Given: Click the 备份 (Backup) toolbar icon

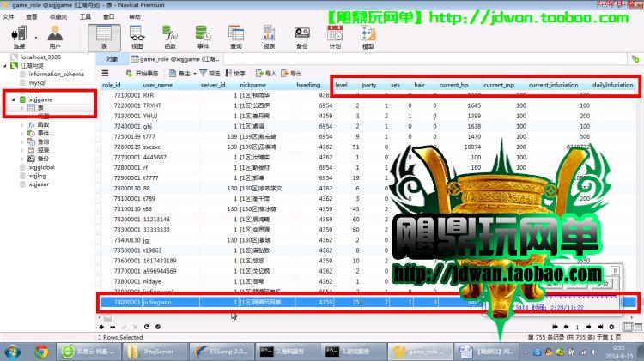Looking at the screenshot, I should (301, 35).
